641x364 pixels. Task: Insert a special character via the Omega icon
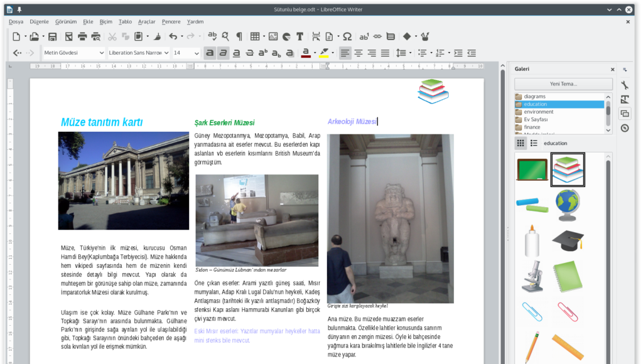[347, 36]
